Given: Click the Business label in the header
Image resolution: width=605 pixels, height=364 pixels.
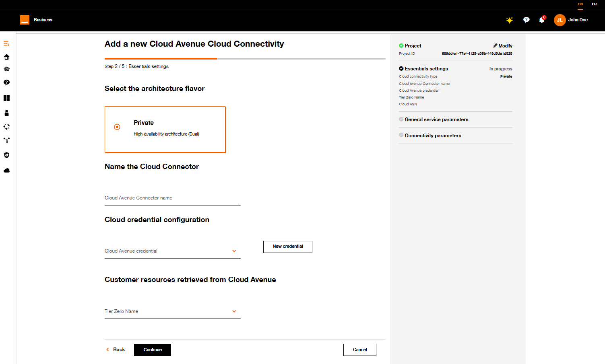Looking at the screenshot, I should click(43, 20).
